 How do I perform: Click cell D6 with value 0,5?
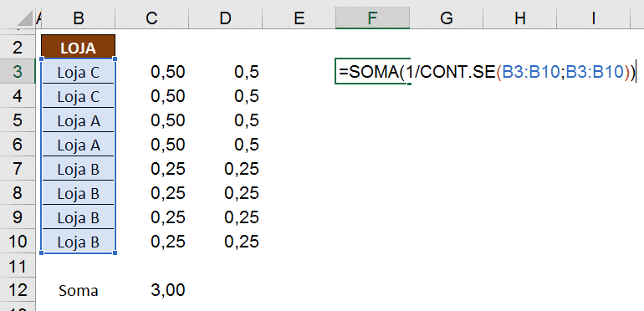coord(226,145)
